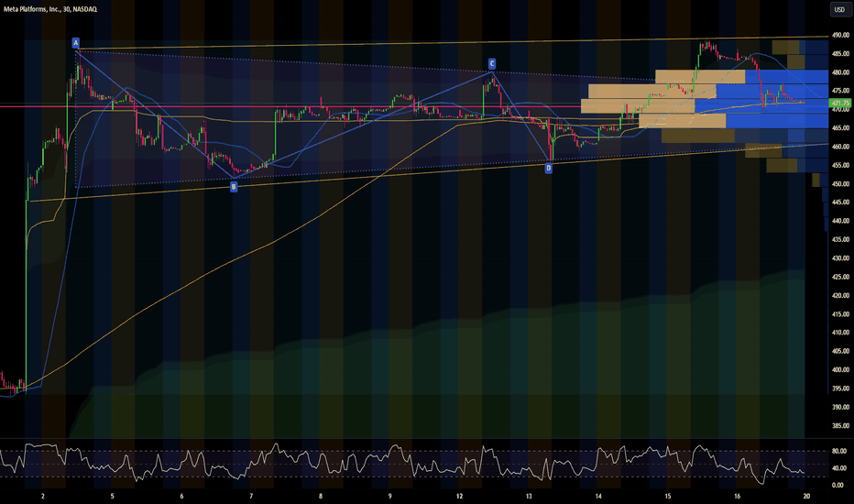This screenshot has width=854, height=504.
Task: Click the 490.00 price axis label
Action: (840, 36)
